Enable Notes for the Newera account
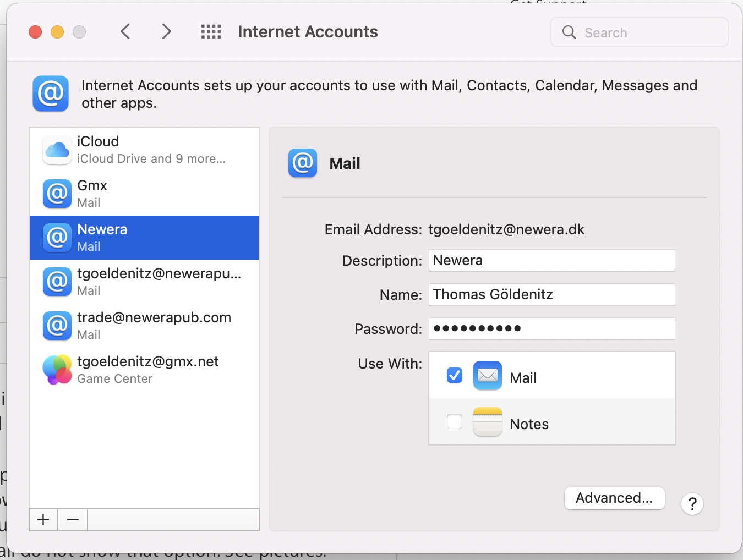The image size is (743, 560). (x=454, y=421)
